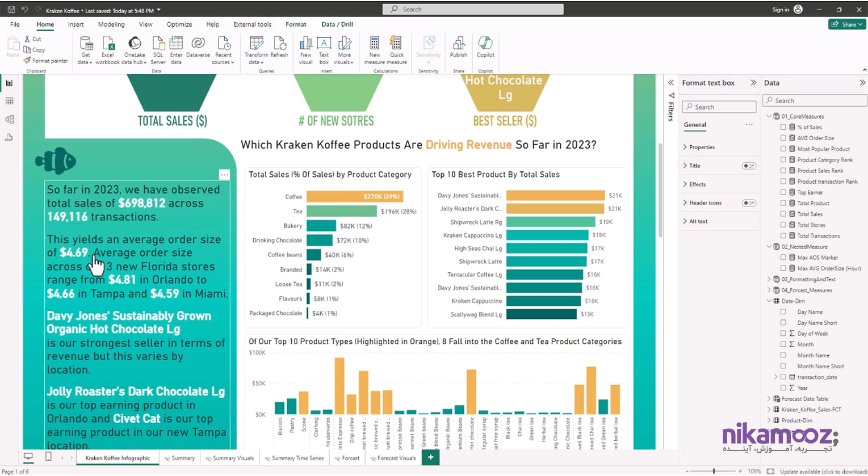Image resolution: width=868 pixels, height=476 pixels.
Task: Switch to Model view icon
Action: point(9,119)
